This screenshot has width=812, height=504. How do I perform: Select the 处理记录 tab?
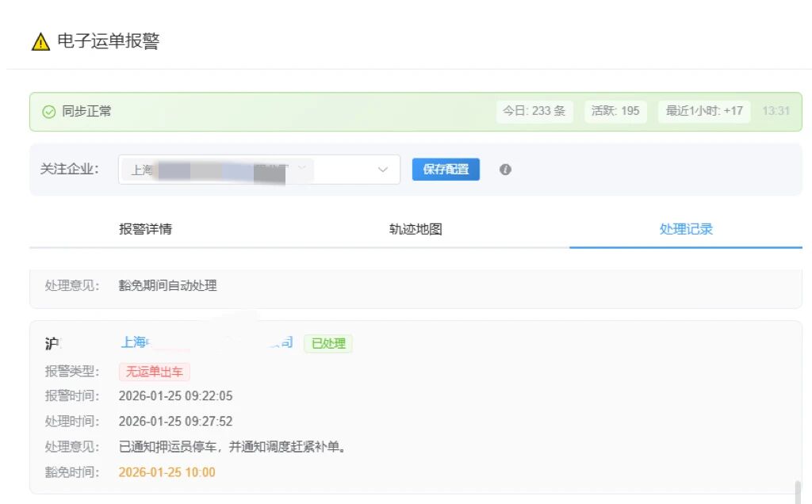tap(686, 229)
